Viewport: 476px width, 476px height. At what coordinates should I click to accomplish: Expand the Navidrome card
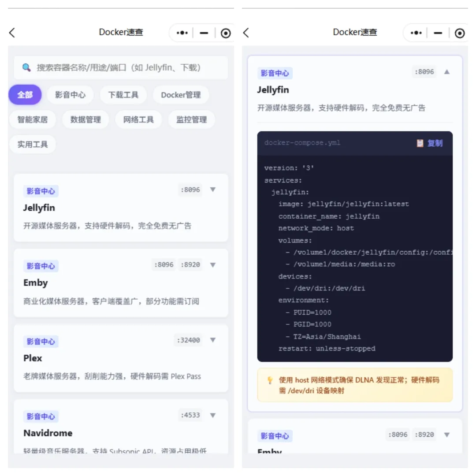click(213, 415)
